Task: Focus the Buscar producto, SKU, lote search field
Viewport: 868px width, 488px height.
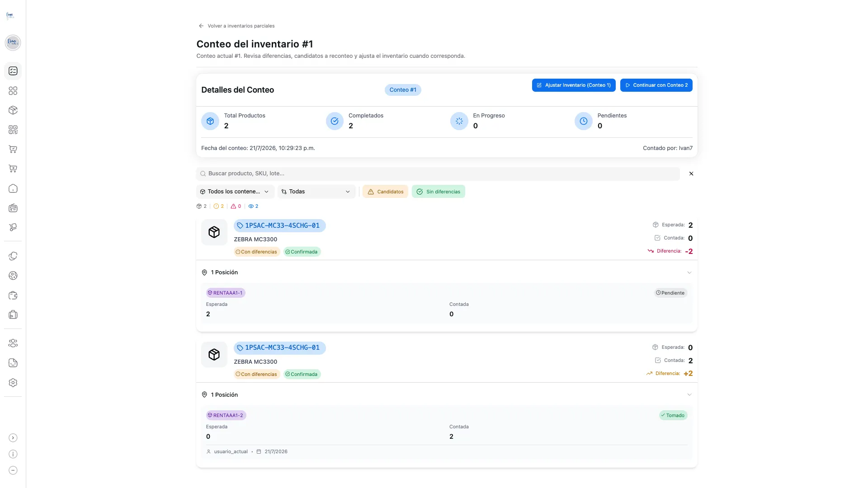Action: (438, 174)
